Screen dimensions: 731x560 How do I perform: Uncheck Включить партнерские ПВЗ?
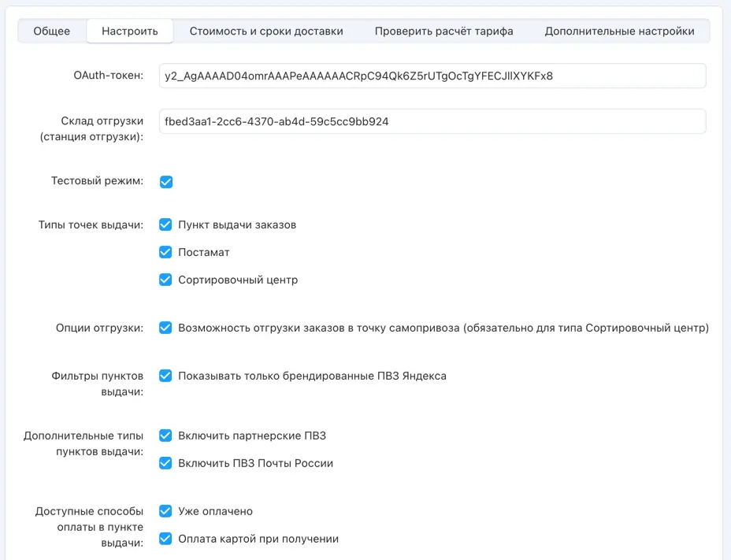[166, 436]
